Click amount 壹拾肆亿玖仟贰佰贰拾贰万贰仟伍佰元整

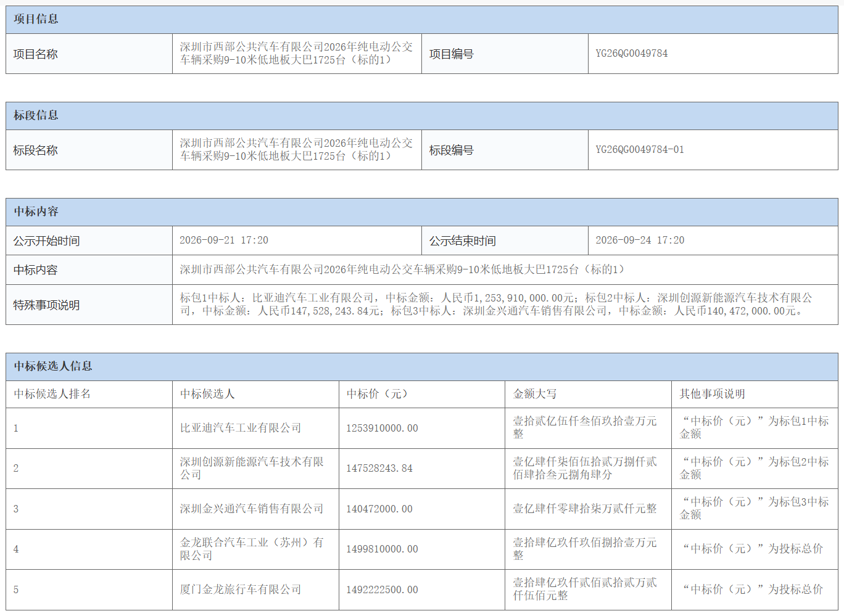pyautogui.click(x=585, y=589)
